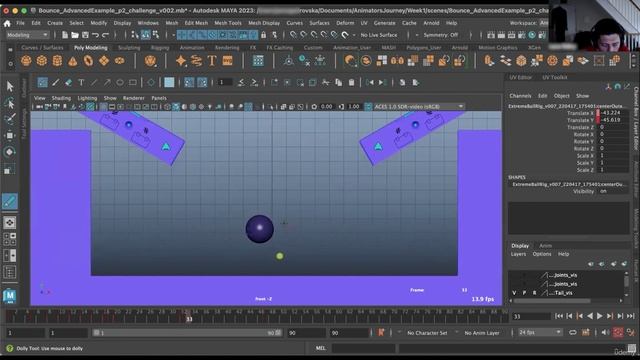Image resolution: width=640 pixels, height=360 pixels.
Task: Switch to the Anim layer tab
Action: click(x=545, y=246)
